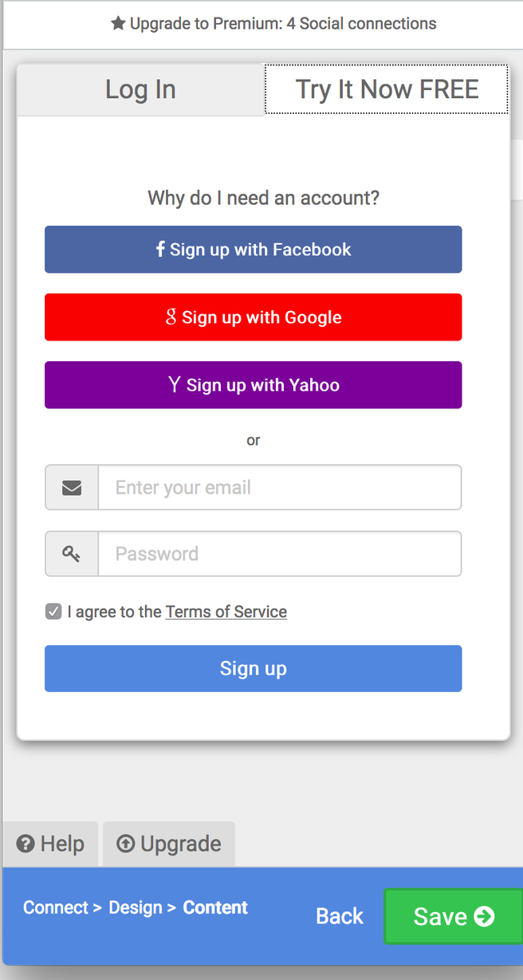Click the key icon beside Password field

click(x=72, y=553)
